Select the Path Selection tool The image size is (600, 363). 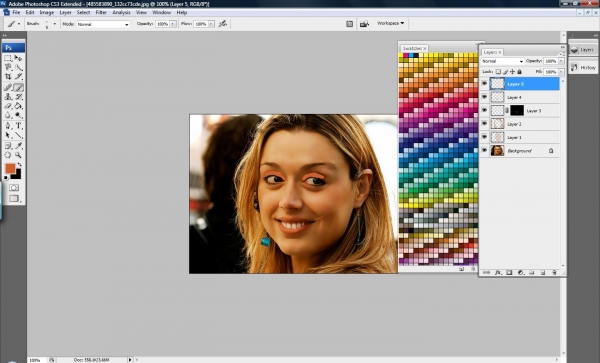[8, 135]
